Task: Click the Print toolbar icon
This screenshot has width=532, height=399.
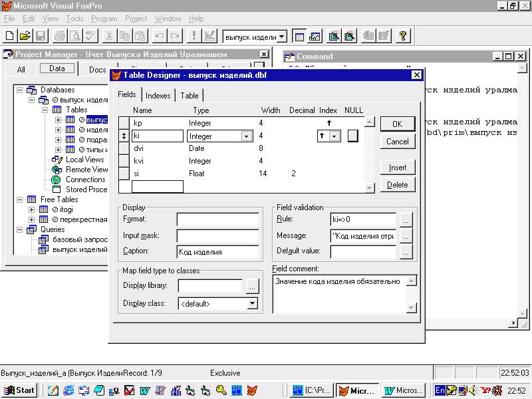Action: click(60, 36)
